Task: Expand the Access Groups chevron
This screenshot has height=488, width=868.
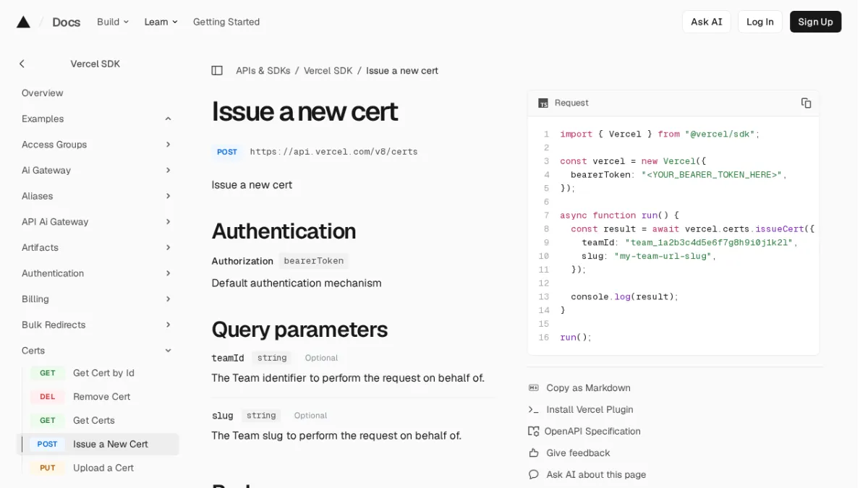Action: point(168,145)
